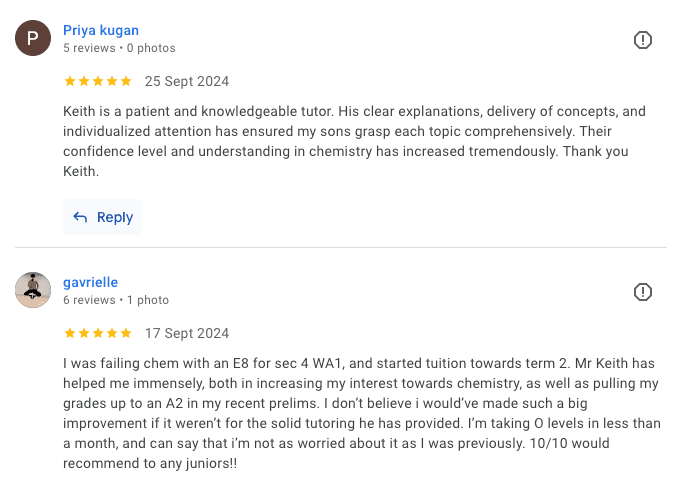The height and width of the screenshot is (481, 683).
Task: Click the reply arrow icon
Action: click(x=81, y=217)
